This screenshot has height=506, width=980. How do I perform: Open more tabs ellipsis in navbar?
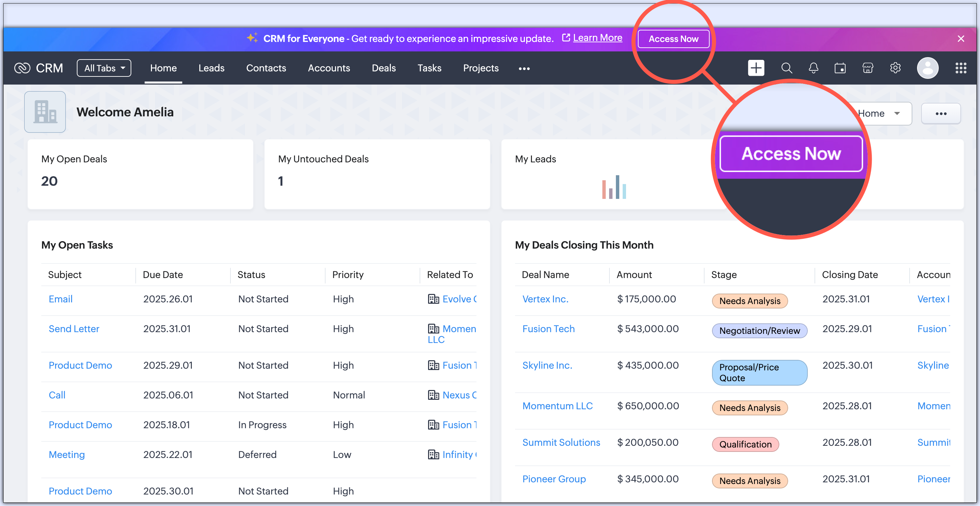[524, 68]
